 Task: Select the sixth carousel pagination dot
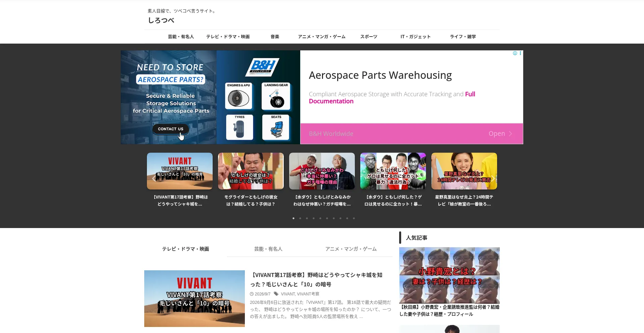327,218
